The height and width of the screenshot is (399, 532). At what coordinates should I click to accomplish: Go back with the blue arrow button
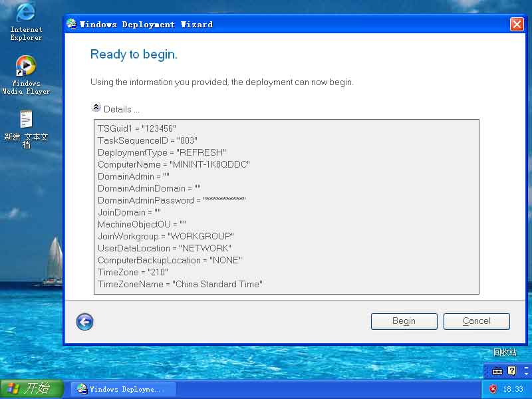85,321
